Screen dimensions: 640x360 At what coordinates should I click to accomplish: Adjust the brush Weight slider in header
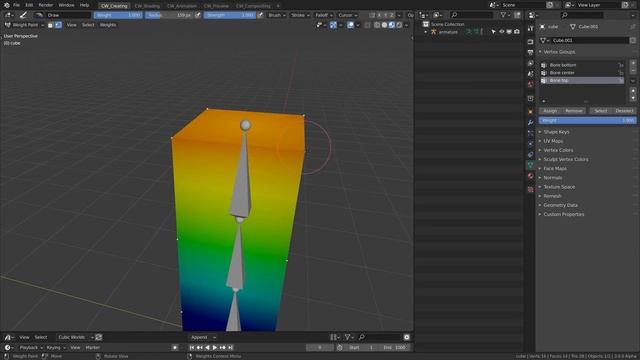click(118, 15)
